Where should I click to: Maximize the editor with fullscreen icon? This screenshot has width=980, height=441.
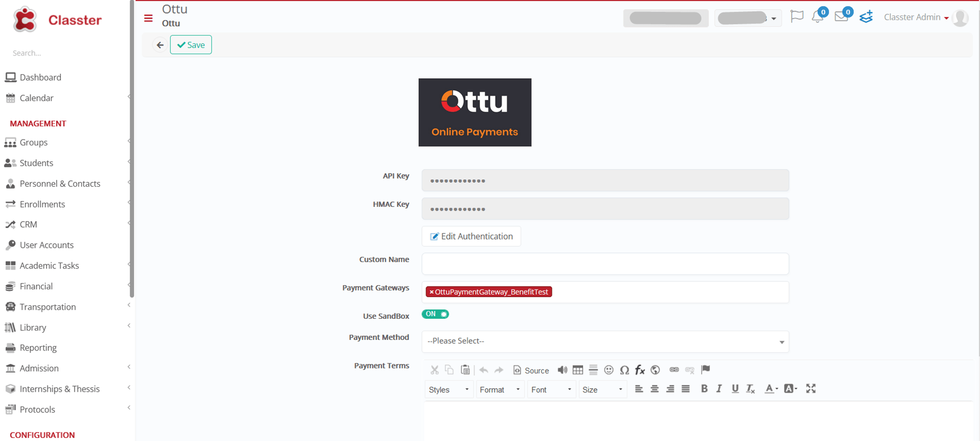[811, 389]
